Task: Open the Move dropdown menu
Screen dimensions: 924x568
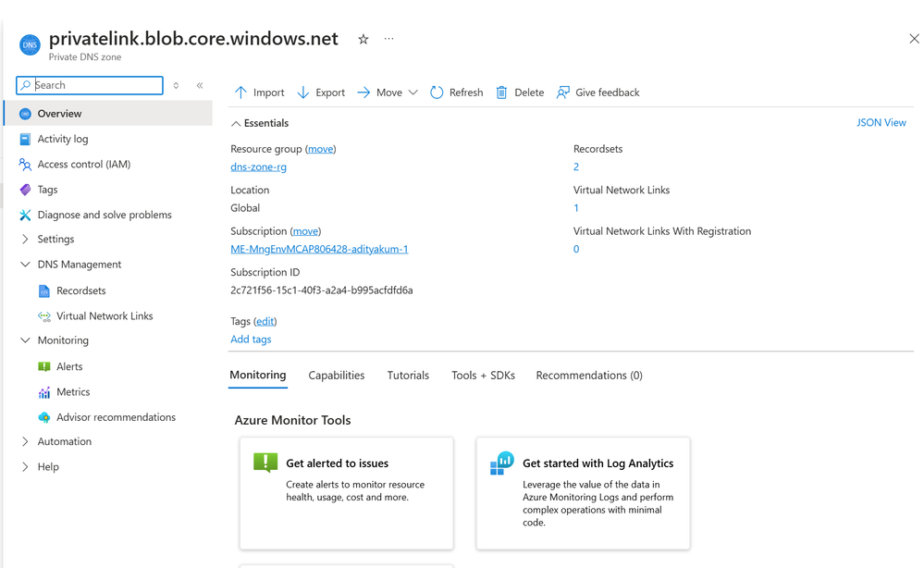Action: point(413,93)
